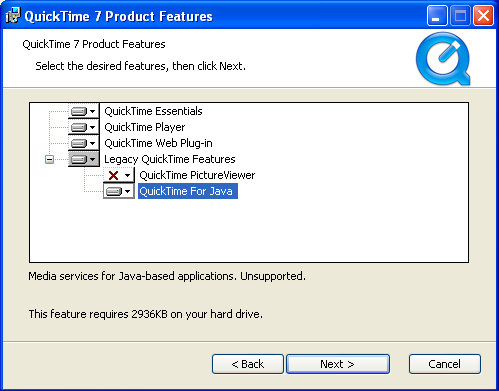Click the installer icon in the title bar
The width and height of the screenshot is (499, 391).
(13, 15)
